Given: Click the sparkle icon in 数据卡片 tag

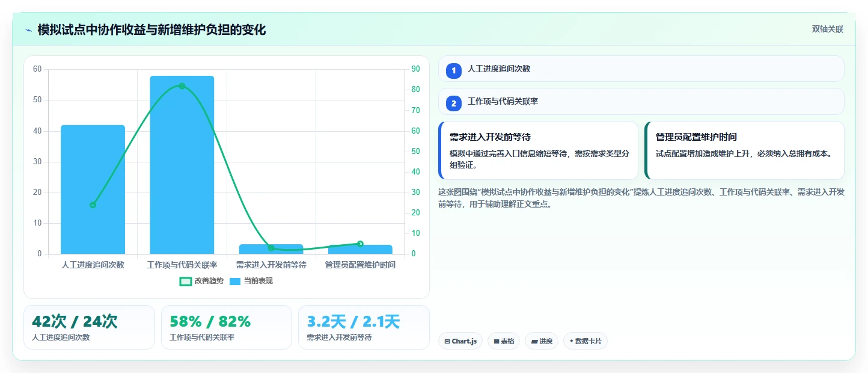Looking at the screenshot, I should click(x=571, y=341).
